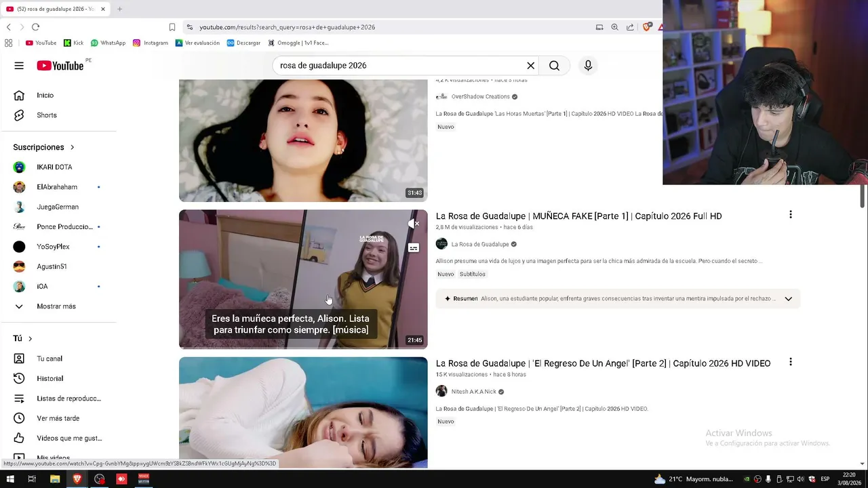Open a new browser tab
868x488 pixels.
[x=119, y=9]
